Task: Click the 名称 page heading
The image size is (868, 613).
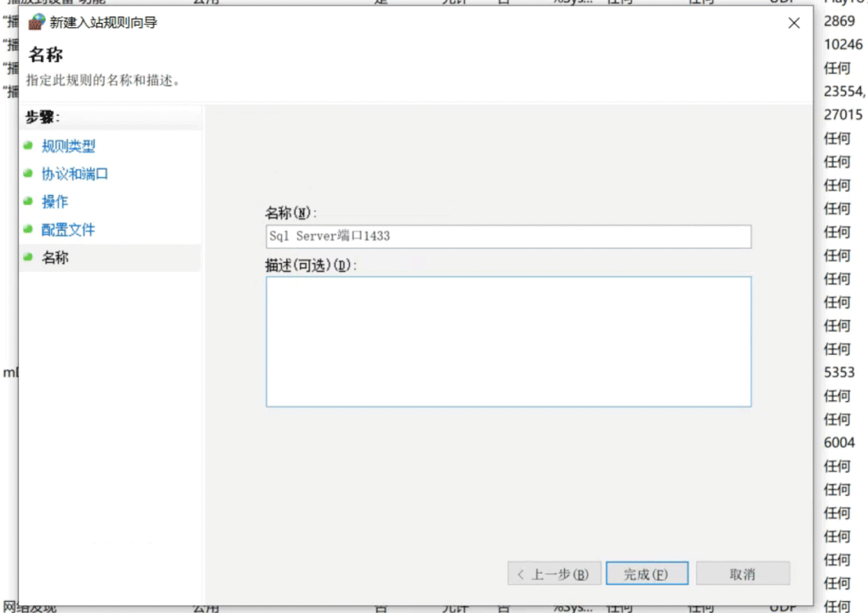Action: (x=46, y=54)
